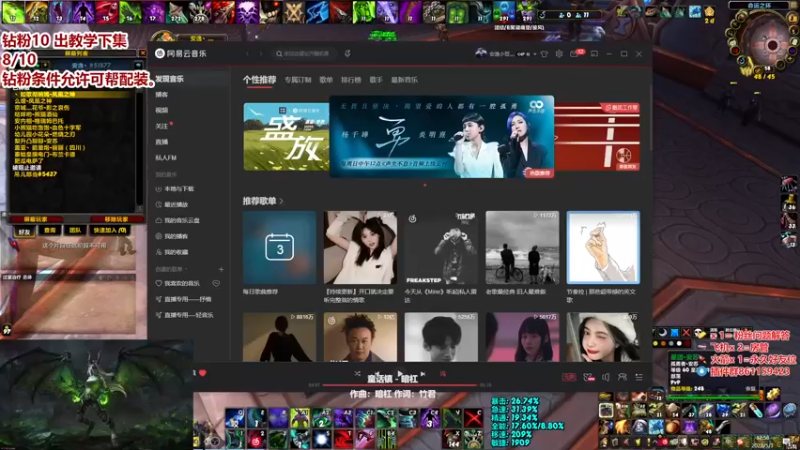
Task: Skip to the previous track
Action: click(377, 374)
